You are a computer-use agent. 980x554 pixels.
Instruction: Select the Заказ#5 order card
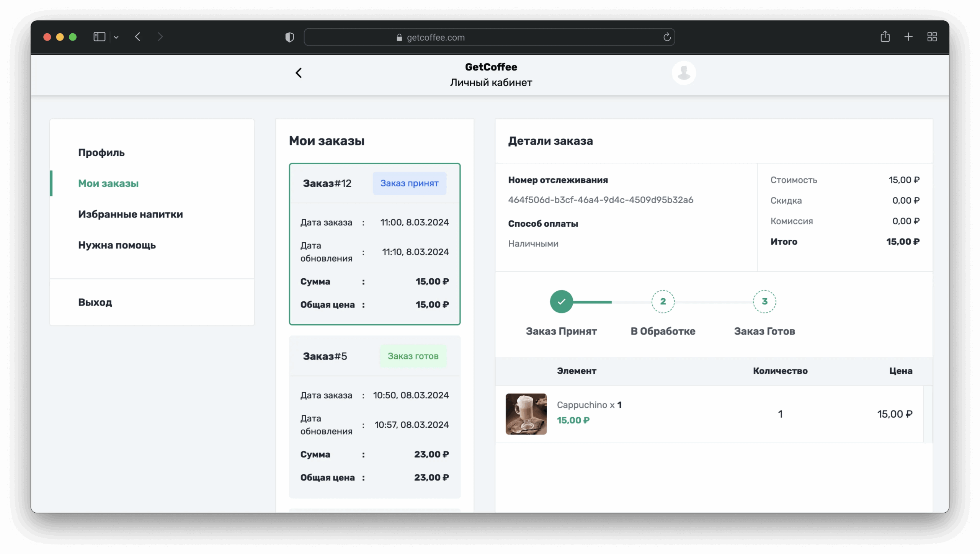(x=374, y=417)
